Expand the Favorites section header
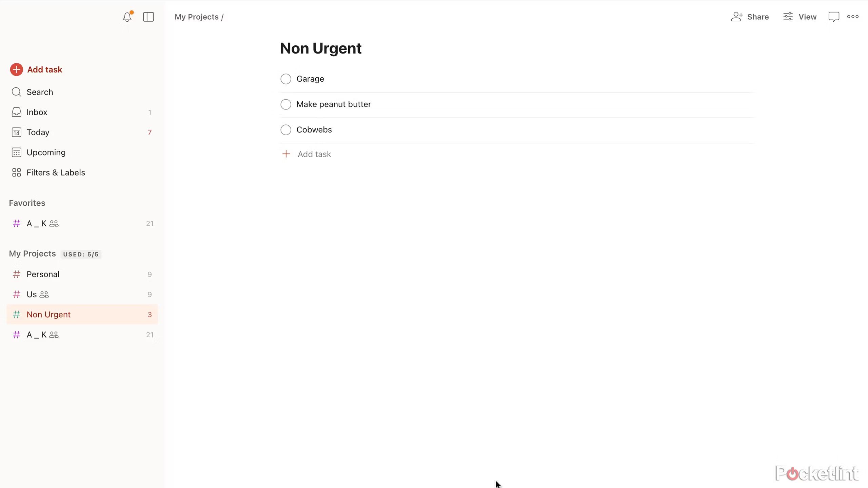Viewport: 868px width, 488px height. point(27,203)
